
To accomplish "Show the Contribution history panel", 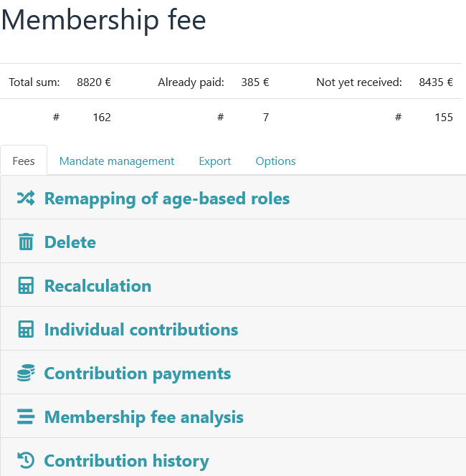I will [127, 461].
